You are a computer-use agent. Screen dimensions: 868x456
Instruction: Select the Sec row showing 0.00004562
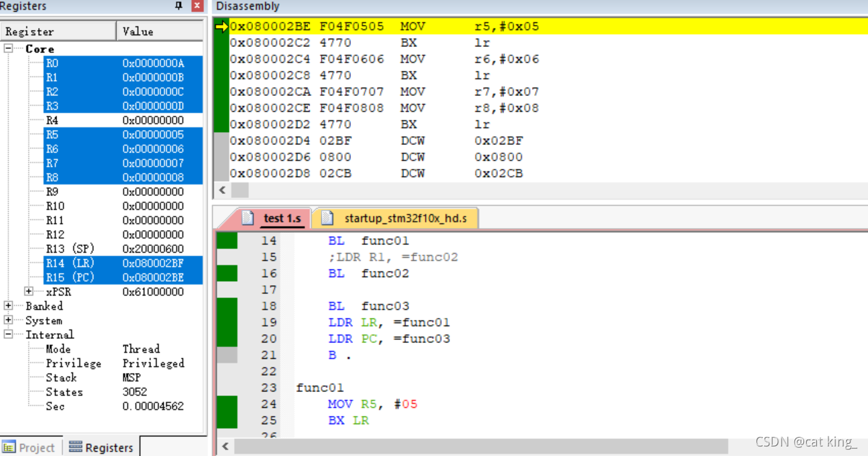click(123, 406)
